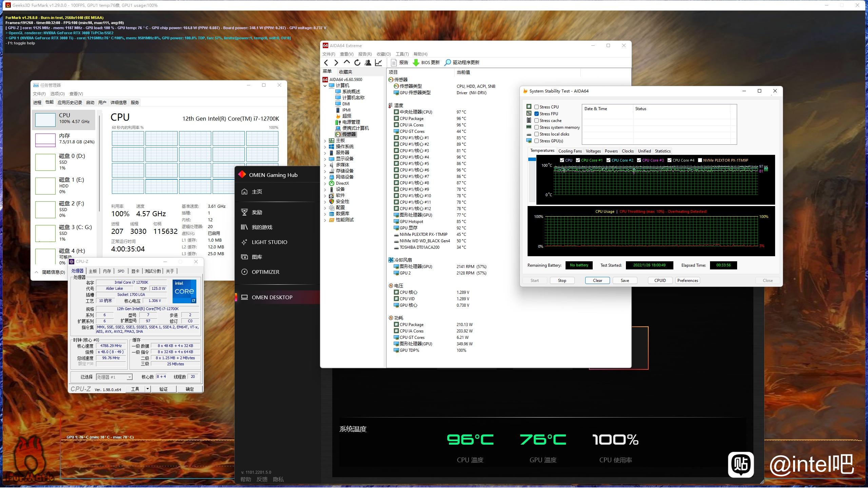Enable Stress CPU checkbox
The height and width of the screenshot is (488, 868).
(x=536, y=107)
